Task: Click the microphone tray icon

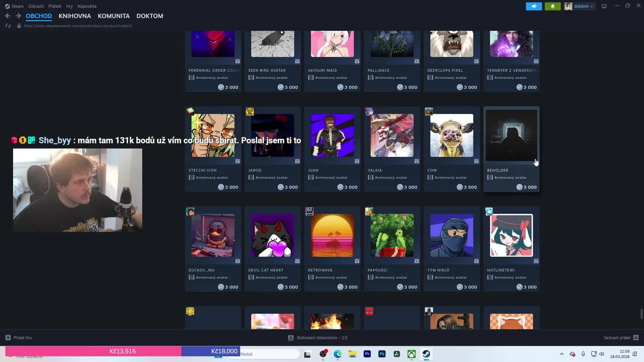Action: (x=583, y=354)
